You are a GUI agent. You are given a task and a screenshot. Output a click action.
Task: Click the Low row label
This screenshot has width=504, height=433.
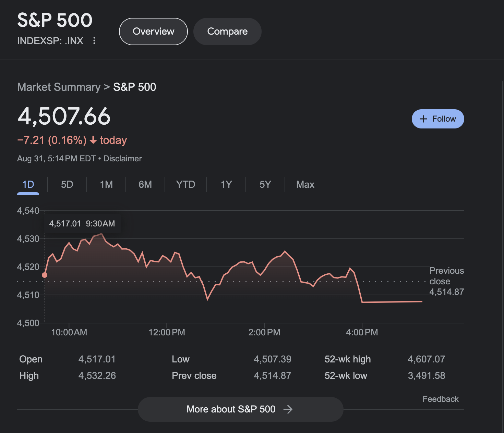[x=181, y=359]
